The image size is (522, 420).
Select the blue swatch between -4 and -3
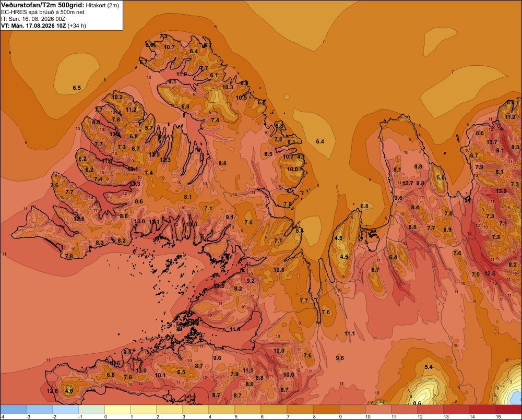pos(14,409)
